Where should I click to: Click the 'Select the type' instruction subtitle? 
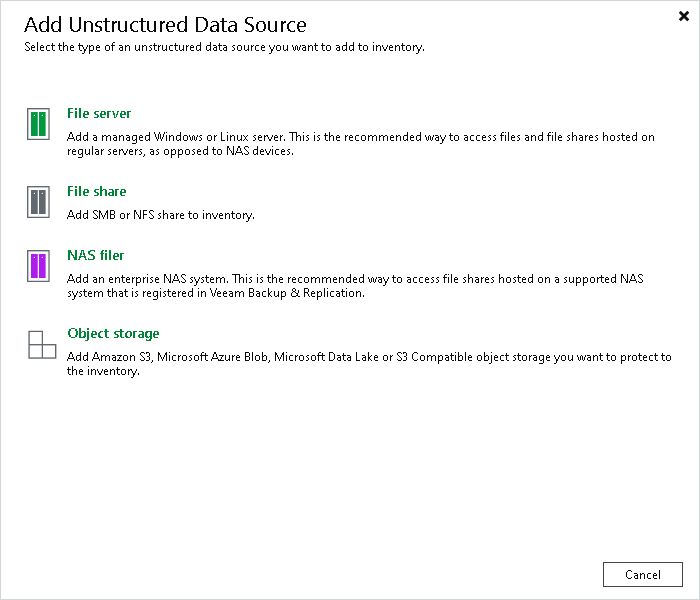click(x=224, y=47)
